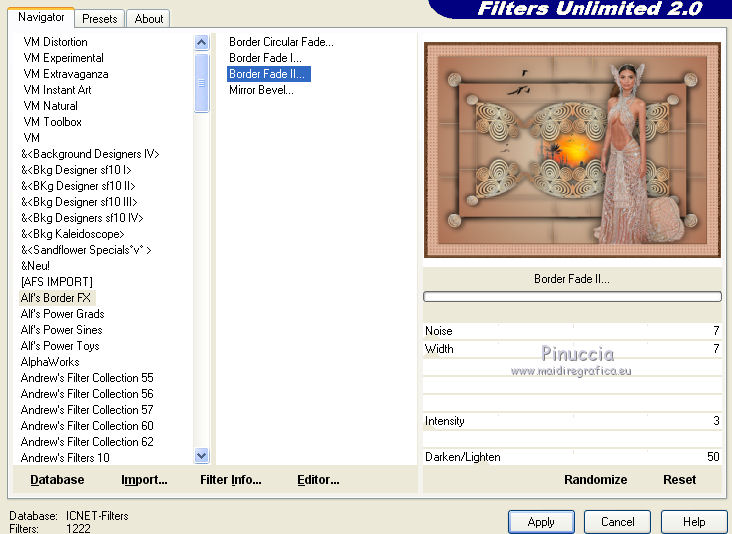Apply the Border Fade II filter
The width and height of the screenshot is (732, 534).
click(541, 521)
